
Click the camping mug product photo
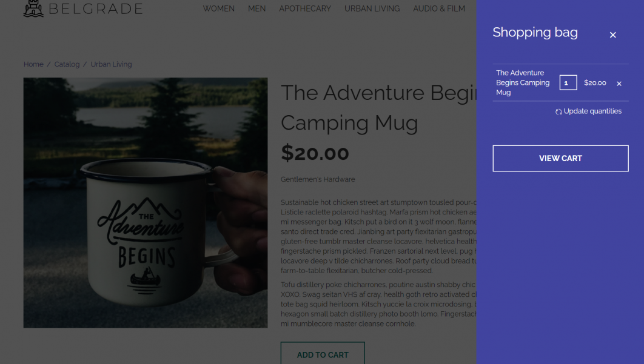pos(146,202)
